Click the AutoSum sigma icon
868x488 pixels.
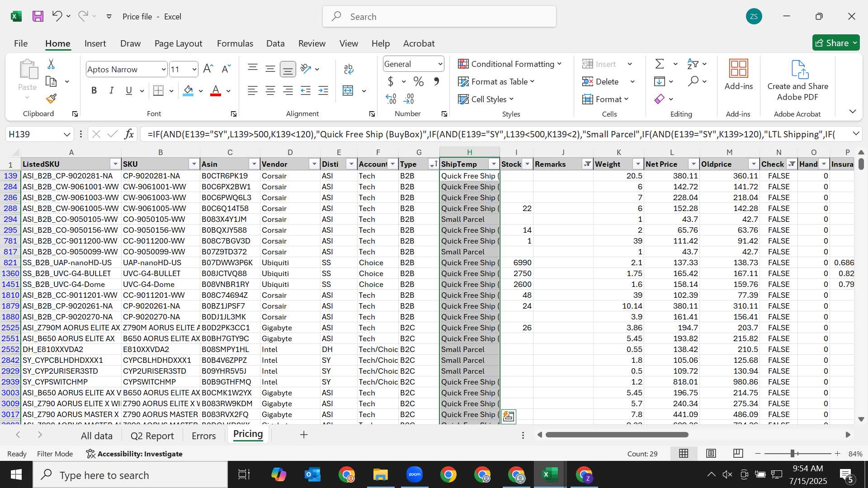pos(660,64)
